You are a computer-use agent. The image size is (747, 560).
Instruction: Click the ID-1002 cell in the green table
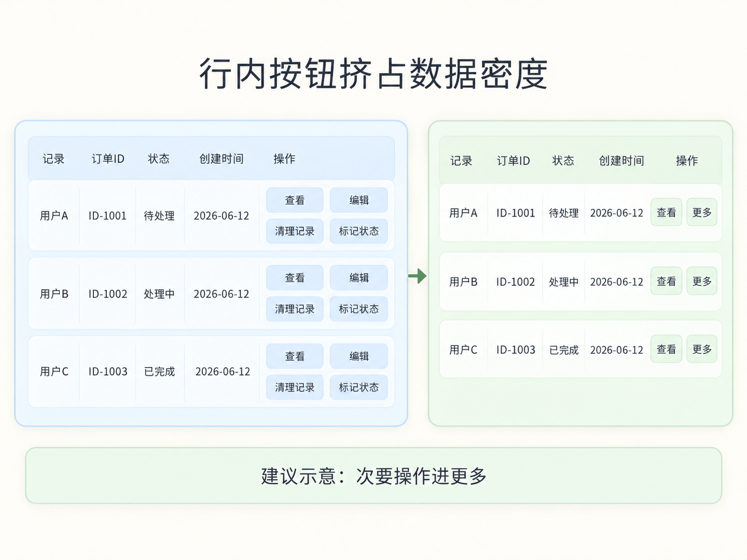516,282
